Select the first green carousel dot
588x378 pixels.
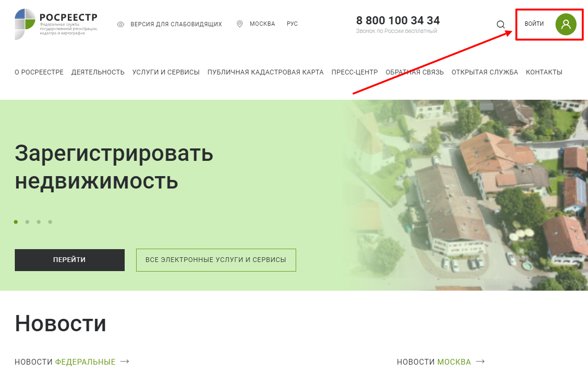16,222
